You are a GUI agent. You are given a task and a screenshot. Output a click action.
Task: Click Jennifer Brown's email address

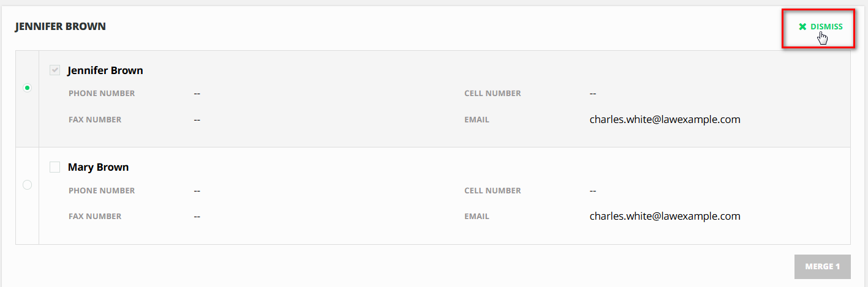click(665, 119)
